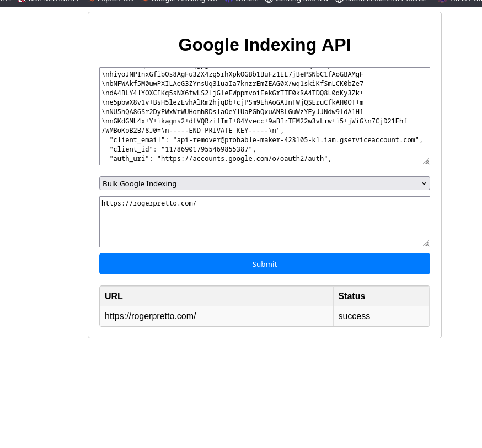Viewport: 482px width, 448px height.
Task: Click the "success" status cell
Action: (381, 316)
